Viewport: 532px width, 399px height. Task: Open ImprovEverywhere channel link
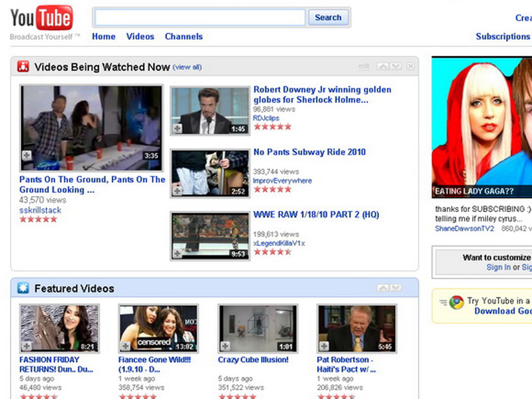tap(282, 180)
